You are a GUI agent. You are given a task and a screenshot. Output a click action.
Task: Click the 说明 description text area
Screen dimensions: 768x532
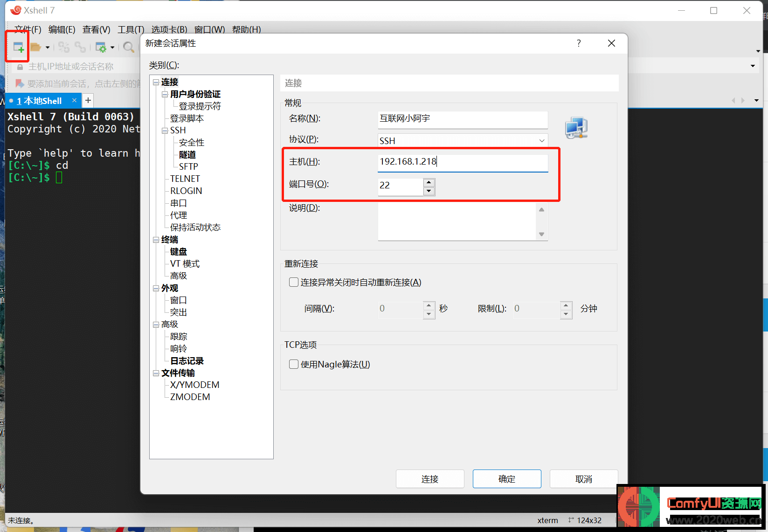pyautogui.click(x=457, y=222)
